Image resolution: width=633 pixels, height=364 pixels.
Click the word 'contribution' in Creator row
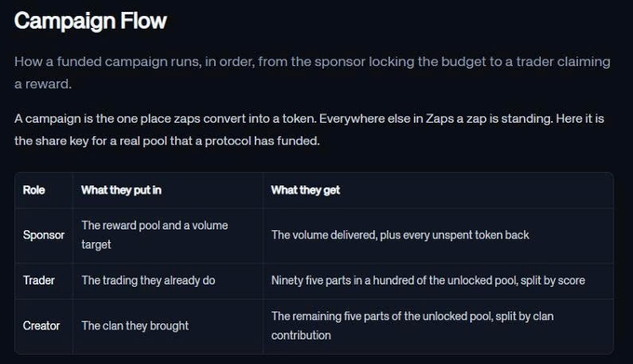click(x=301, y=335)
